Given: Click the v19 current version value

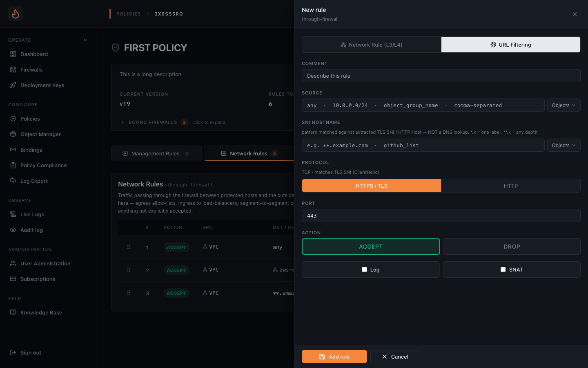Looking at the screenshot, I should point(125,104).
